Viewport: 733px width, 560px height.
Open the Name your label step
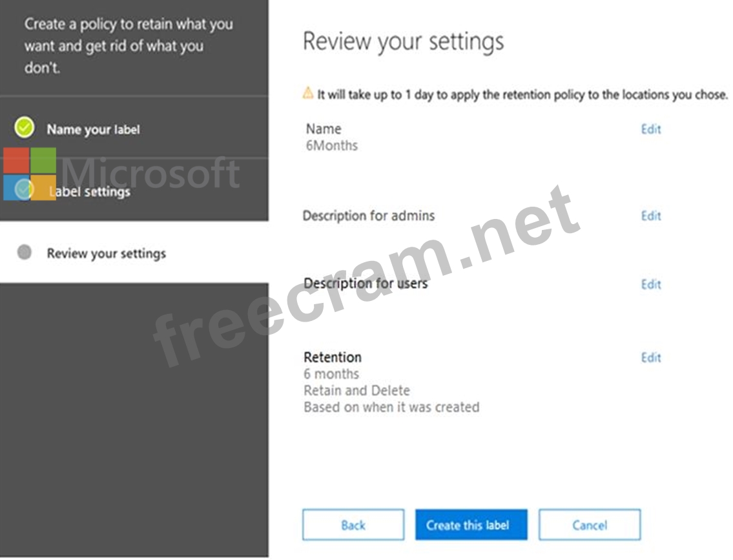93,129
